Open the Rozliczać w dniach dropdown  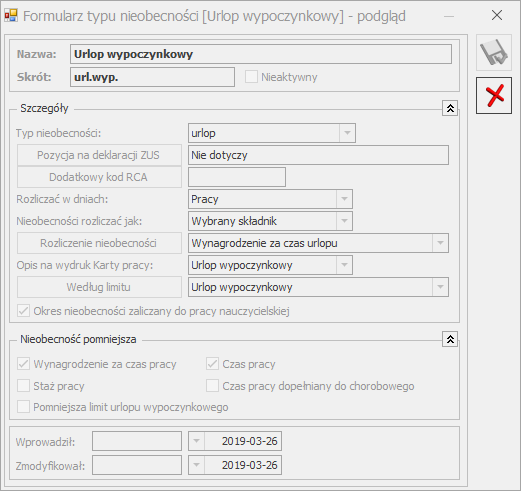point(344,199)
